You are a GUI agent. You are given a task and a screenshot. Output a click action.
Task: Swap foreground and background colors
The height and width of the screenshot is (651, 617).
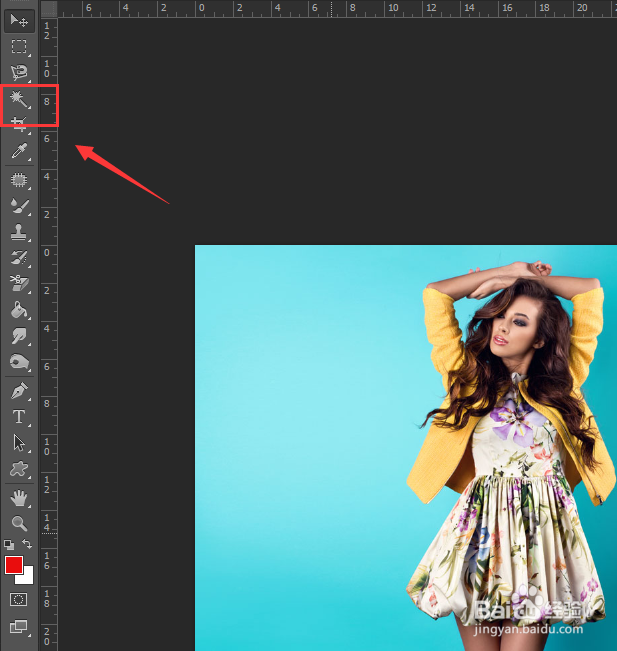27,543
